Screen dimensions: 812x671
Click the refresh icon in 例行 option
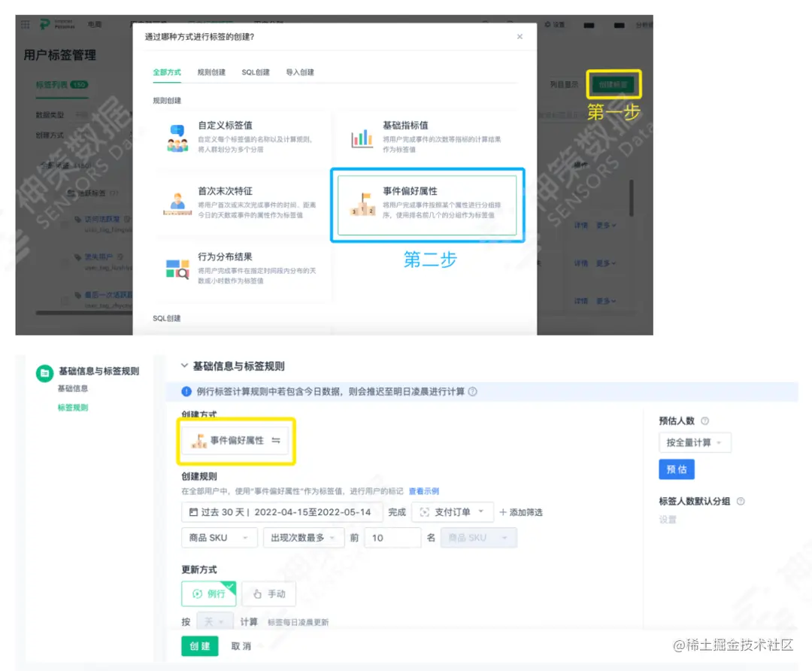[197, 594]
